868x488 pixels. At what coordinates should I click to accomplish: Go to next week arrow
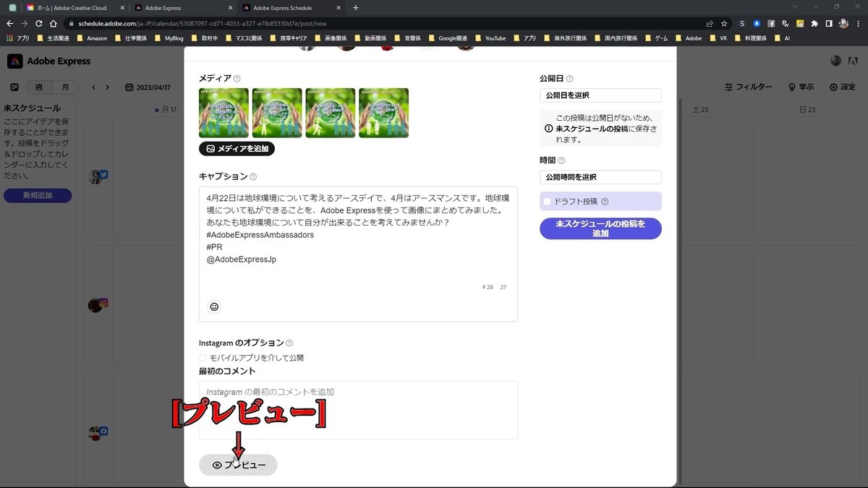point(108,87)
